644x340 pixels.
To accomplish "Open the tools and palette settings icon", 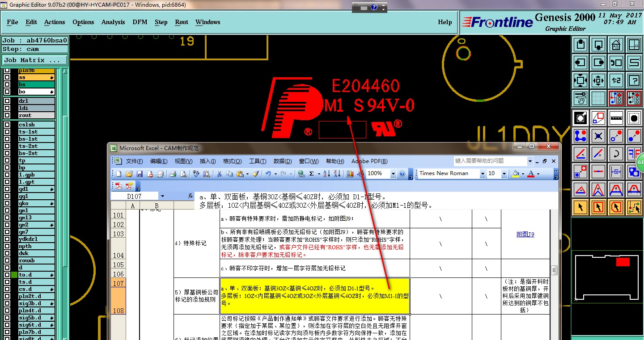I will coord(580,98).
